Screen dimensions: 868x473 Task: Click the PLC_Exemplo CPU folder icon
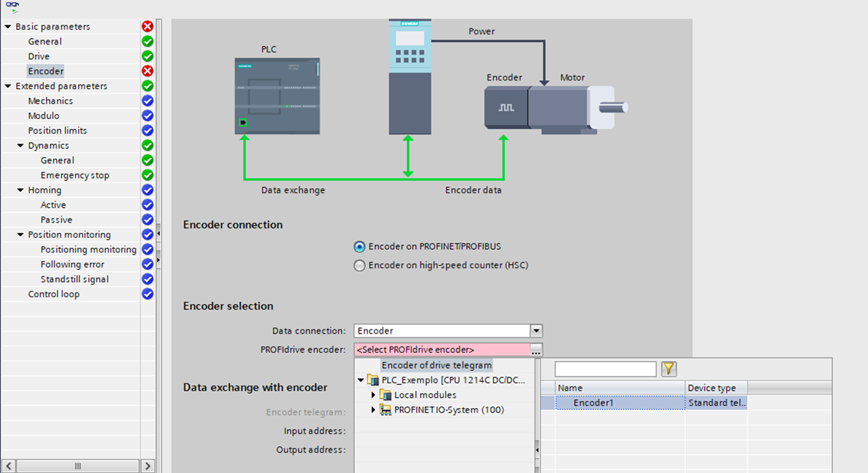coord(373,380)
